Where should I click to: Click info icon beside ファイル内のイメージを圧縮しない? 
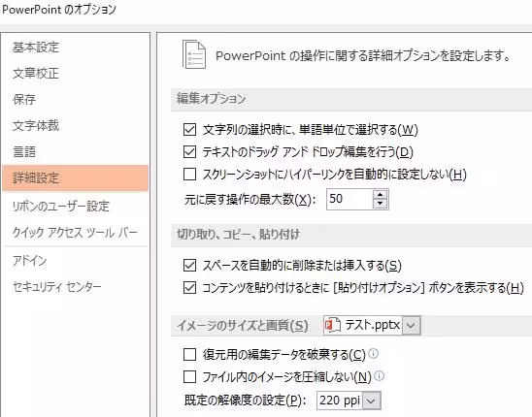pyautogui.click(x=379, y=376)
